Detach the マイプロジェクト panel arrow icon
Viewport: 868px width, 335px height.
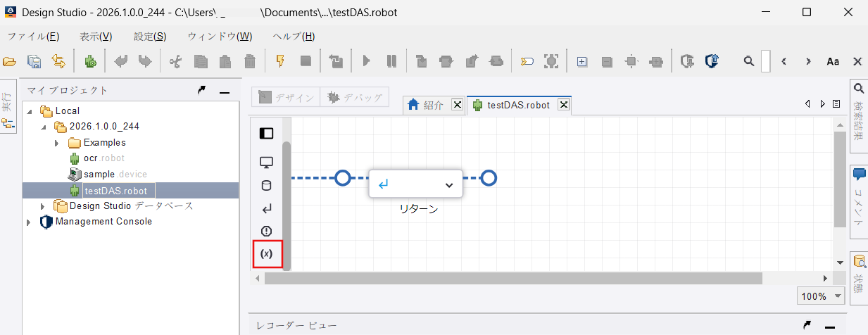(202, 90)
